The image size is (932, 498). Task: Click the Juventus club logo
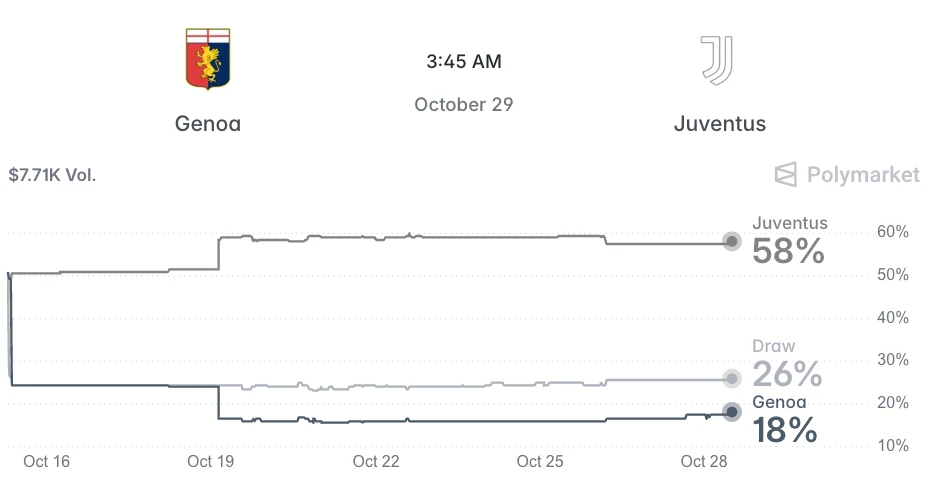point(717,60)
